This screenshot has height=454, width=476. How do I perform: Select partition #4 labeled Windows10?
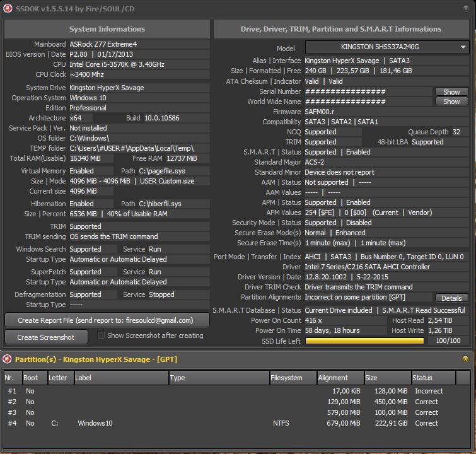(237, 423)
